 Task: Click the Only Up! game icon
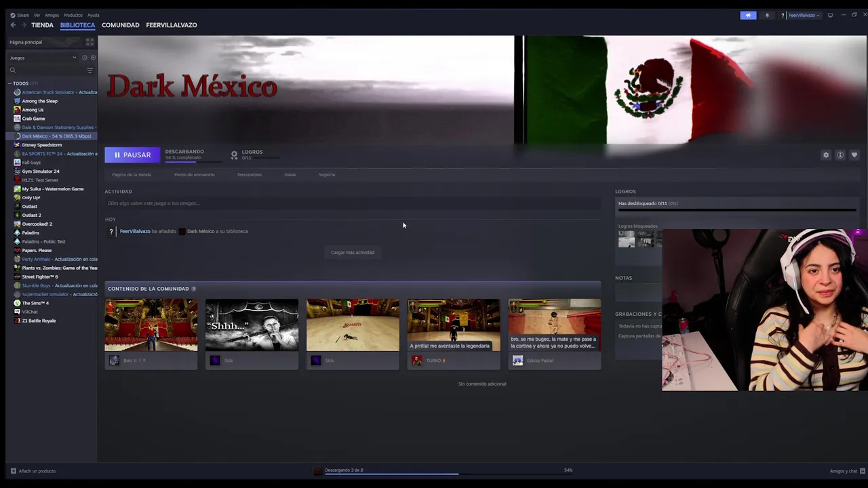point(18,197)
